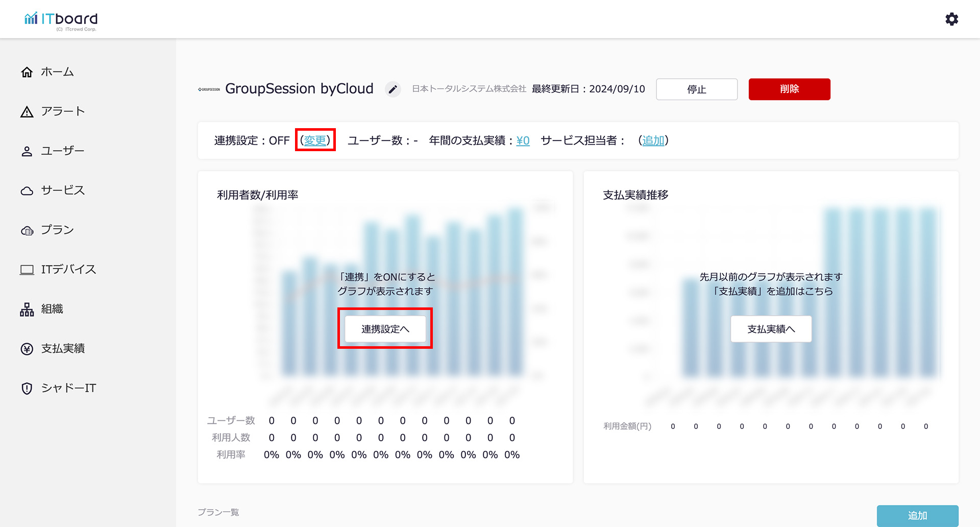Viewport: 980px width, 527px height.
Task: Open the プラン menu item
Action: click(57, 230)
